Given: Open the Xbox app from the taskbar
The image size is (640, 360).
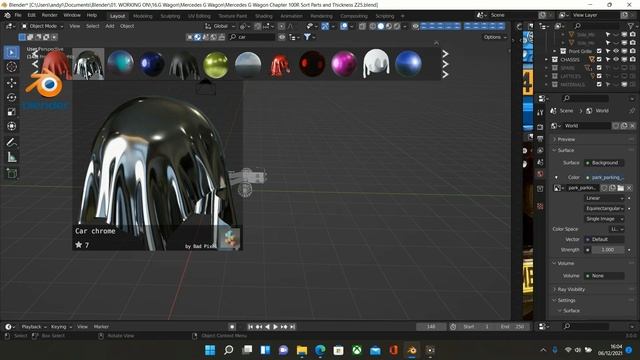Looking at the screenshot, I should 357,350.
